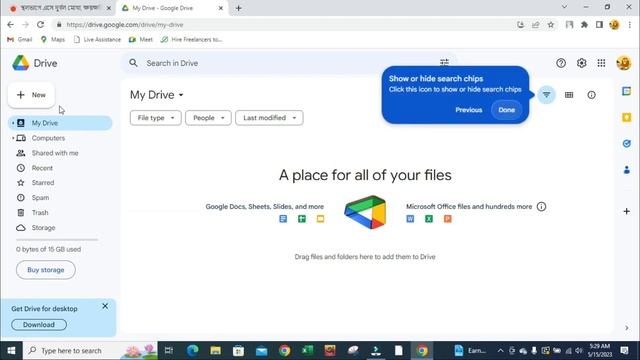The height and width of the screenshot is (360, 640).
Task: Collapse side panel chevron at bottom right
Action: (627, 328)
